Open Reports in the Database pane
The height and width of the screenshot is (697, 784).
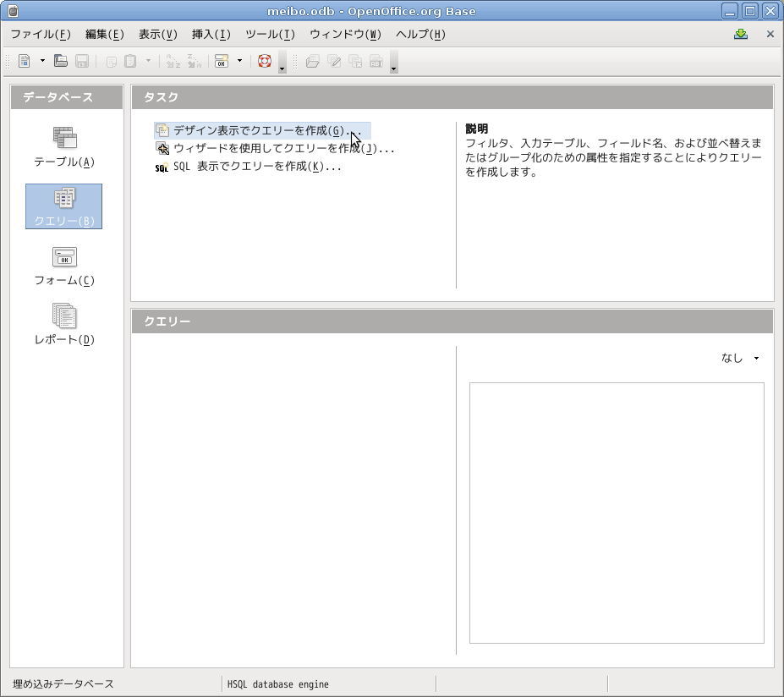(64, 325)
